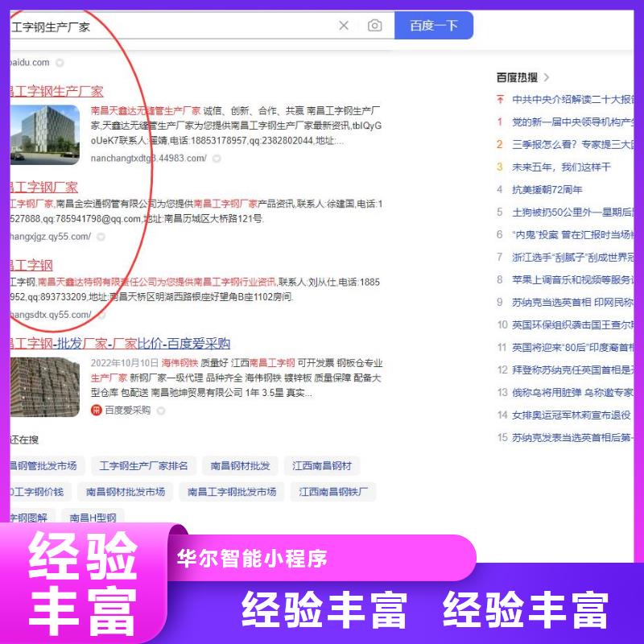644x644 pixels.
Task: Open hot search 苏纳克当选英首相 印网民称
Action: (572, 303)
